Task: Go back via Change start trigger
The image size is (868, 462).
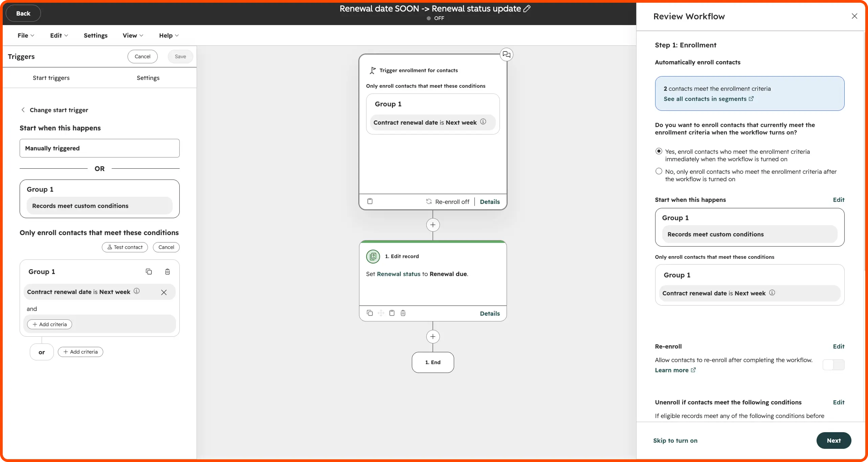Action: [54, 110]
